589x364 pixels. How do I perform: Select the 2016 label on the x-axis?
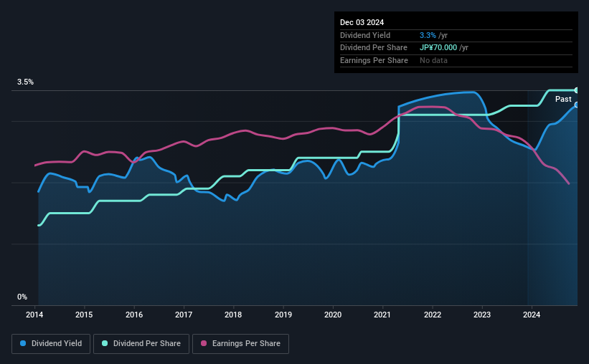click(134, 315)
